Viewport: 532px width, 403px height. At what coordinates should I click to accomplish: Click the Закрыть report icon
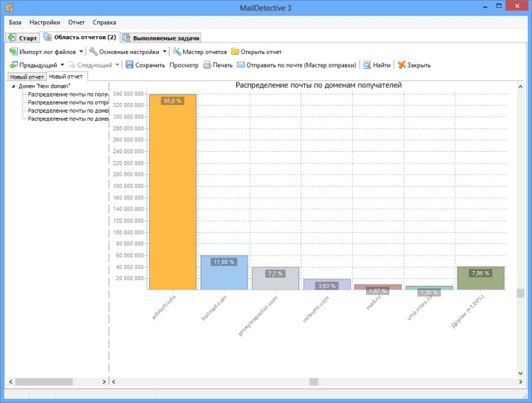tap(401, 65)
